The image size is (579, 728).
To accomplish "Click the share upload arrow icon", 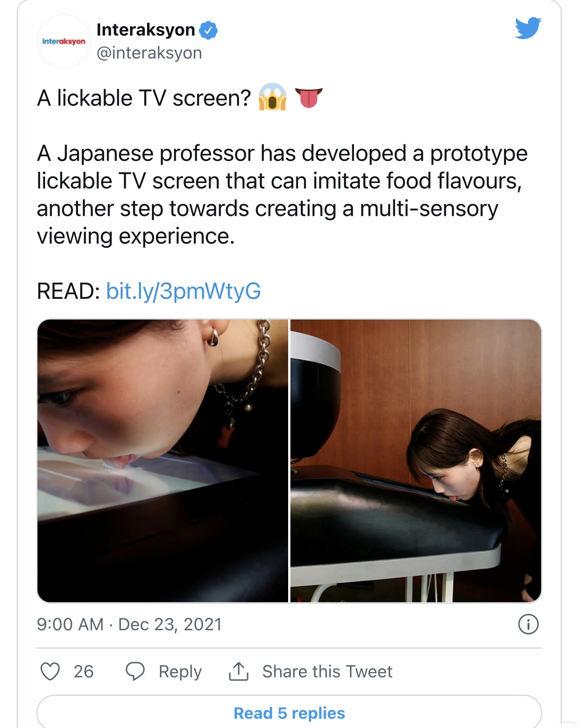I will (239, 671).
